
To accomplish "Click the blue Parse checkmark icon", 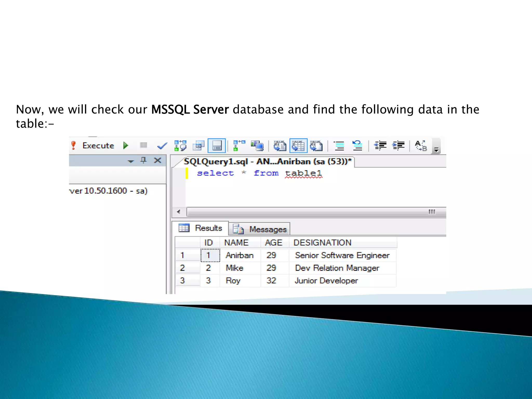I will tap(162, 146).
